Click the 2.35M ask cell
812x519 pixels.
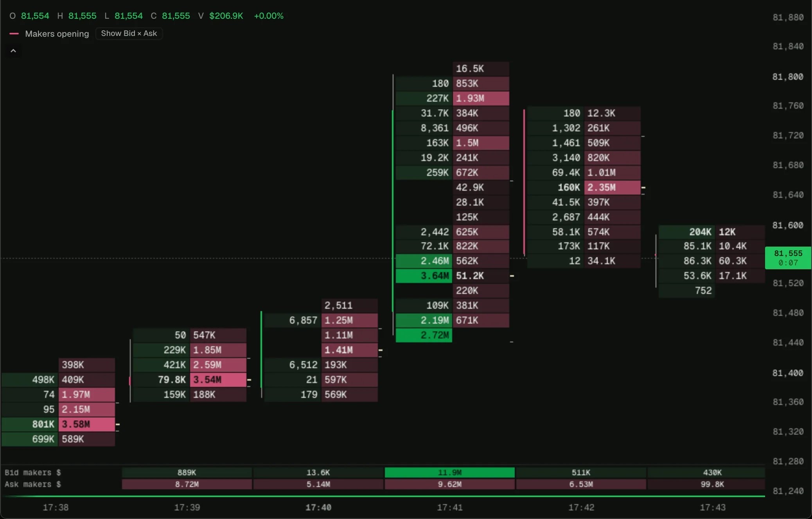(613, 188)
